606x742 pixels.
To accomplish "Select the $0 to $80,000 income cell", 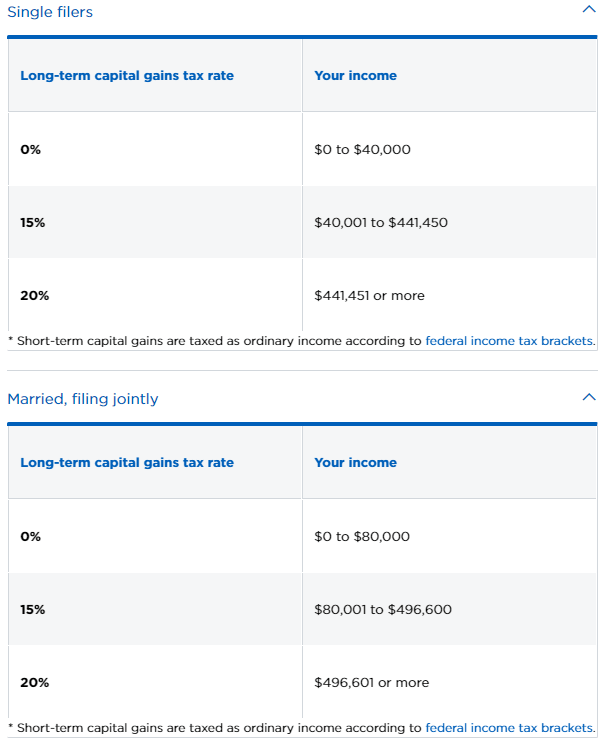I will click(x=362, y=537).
